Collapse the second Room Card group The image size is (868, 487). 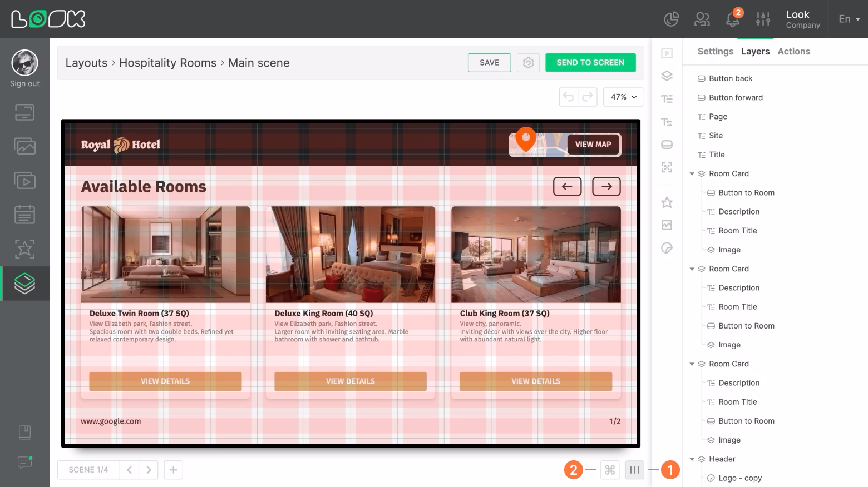tap(692, 269)
